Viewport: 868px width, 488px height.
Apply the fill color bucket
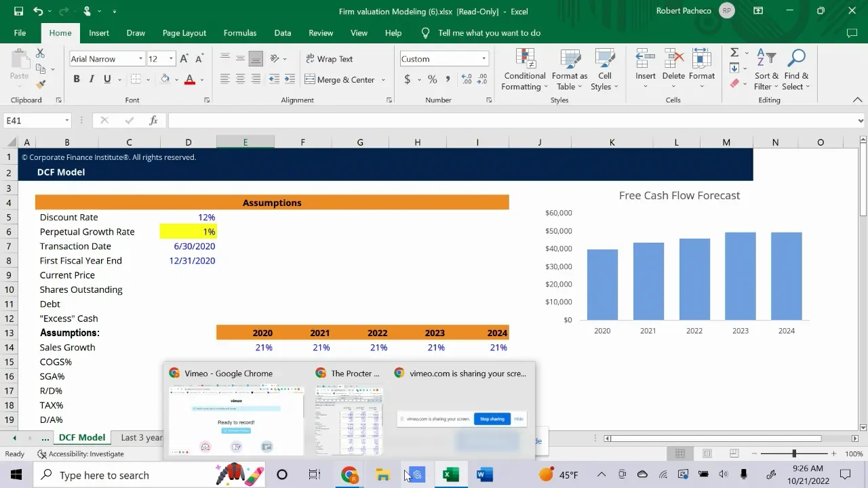165,79
